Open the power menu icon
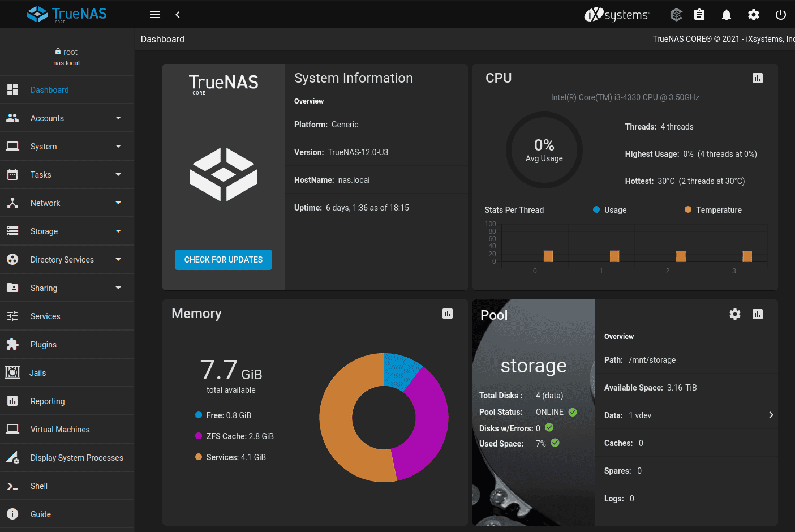 [781, 15]
